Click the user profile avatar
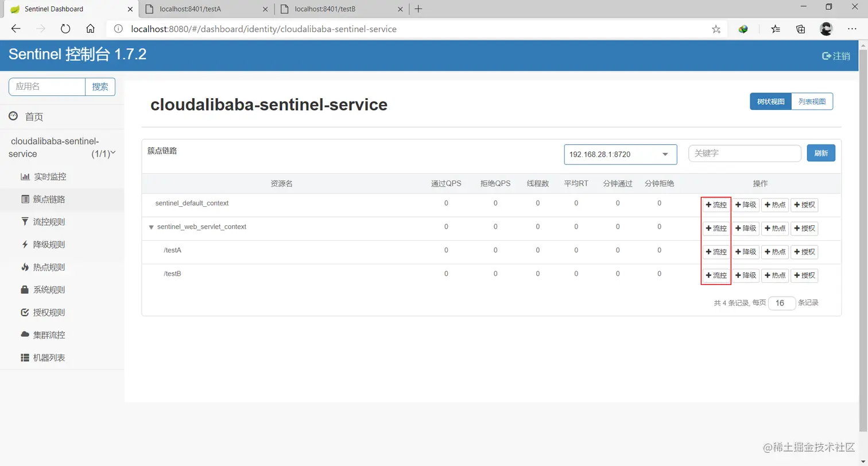Viewport: 868px width, 466px height. click(x=826, y=29)
